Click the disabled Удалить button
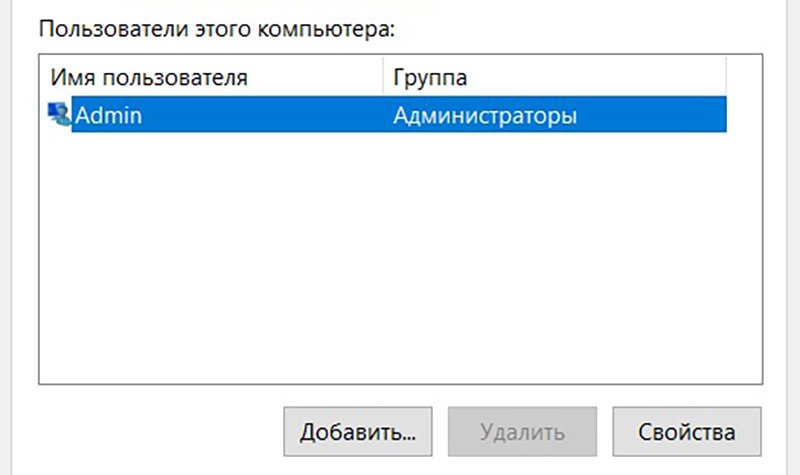Image resolution: width=800 pixels, height=475 pixels. [522, 432]
